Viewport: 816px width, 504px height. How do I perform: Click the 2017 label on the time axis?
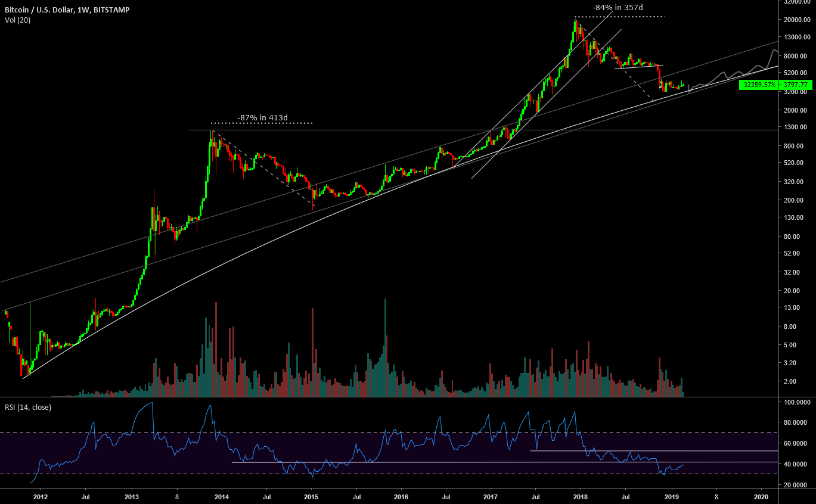click(x=490, y=496)
